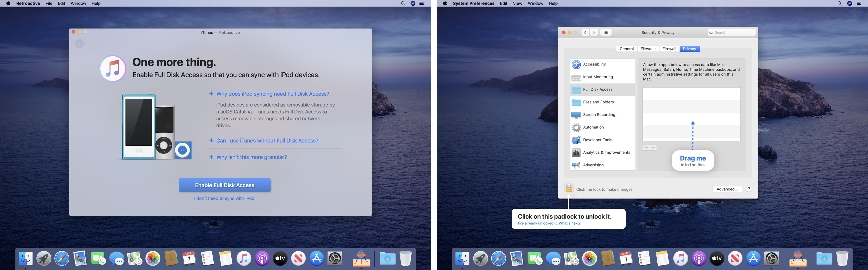Click 'I don't need to sync with iPod' link
The image size is (868, 270).
click(x=224, y=198)
